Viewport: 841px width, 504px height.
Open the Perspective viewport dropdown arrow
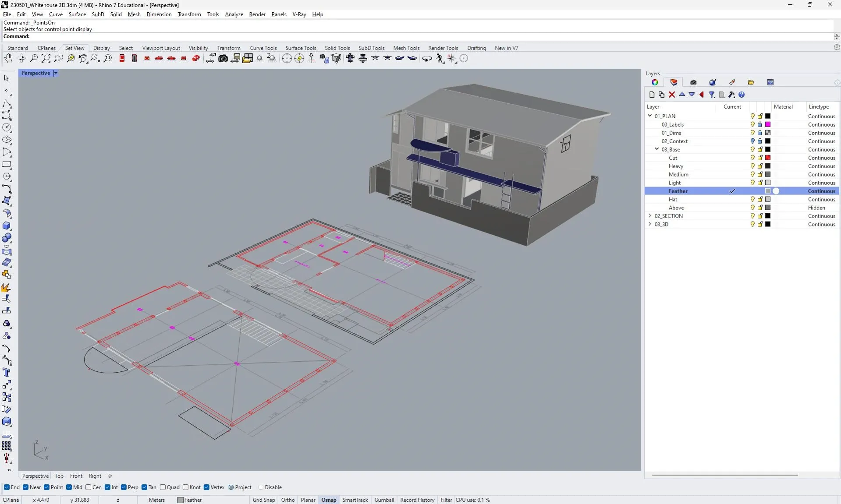tap(56, 73)
